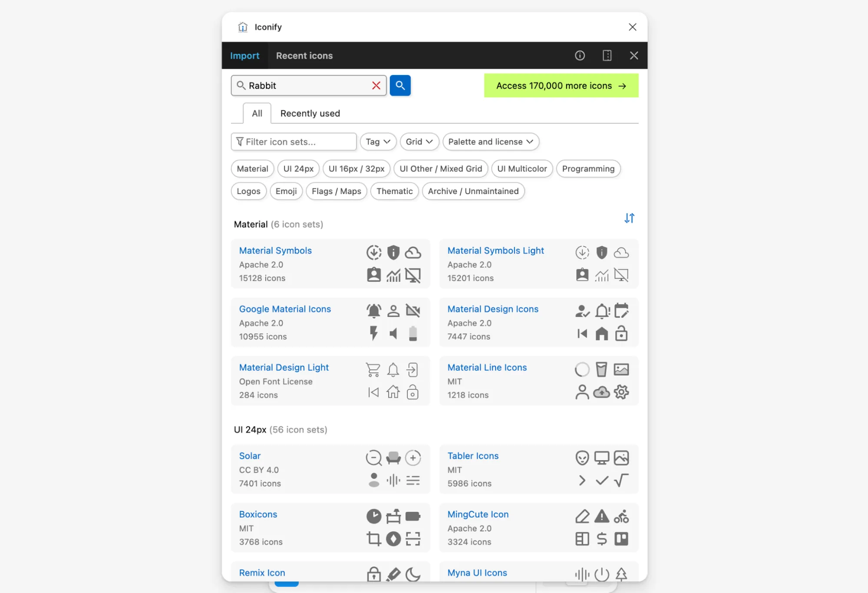Toggle the Programming category filter chip
Screen dimensions: 868x593
(588, 168)
